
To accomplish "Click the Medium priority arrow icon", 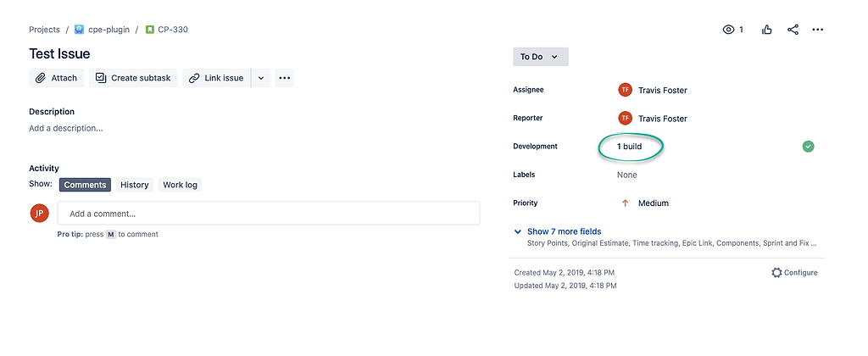I will (x=626, y=203).
